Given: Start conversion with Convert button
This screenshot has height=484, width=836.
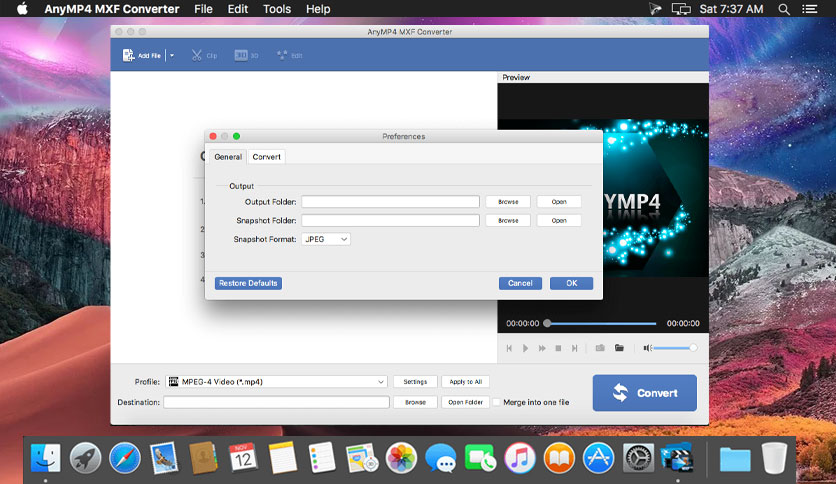Looking at the screenshot, I should (645, 393).
